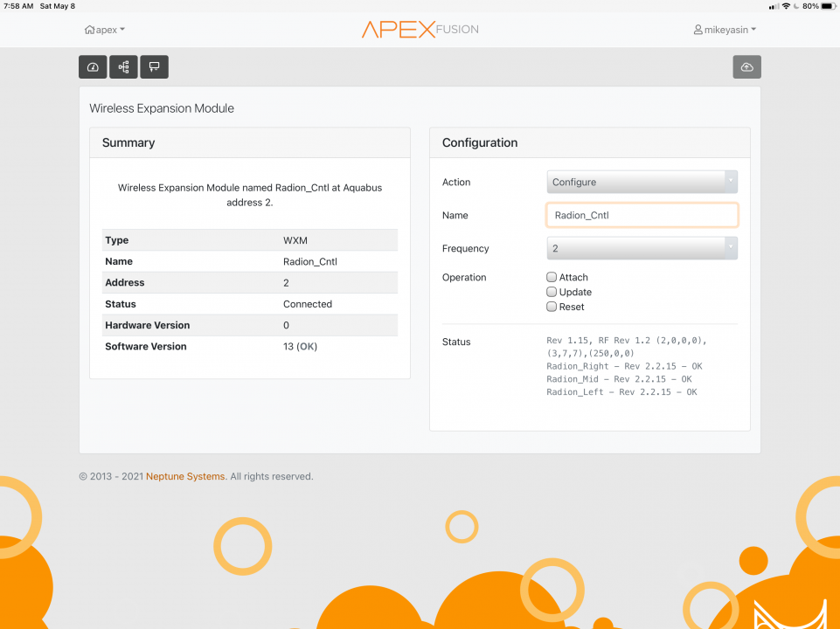
Task: Check the Reset operation box
Action: pos(552,307)
